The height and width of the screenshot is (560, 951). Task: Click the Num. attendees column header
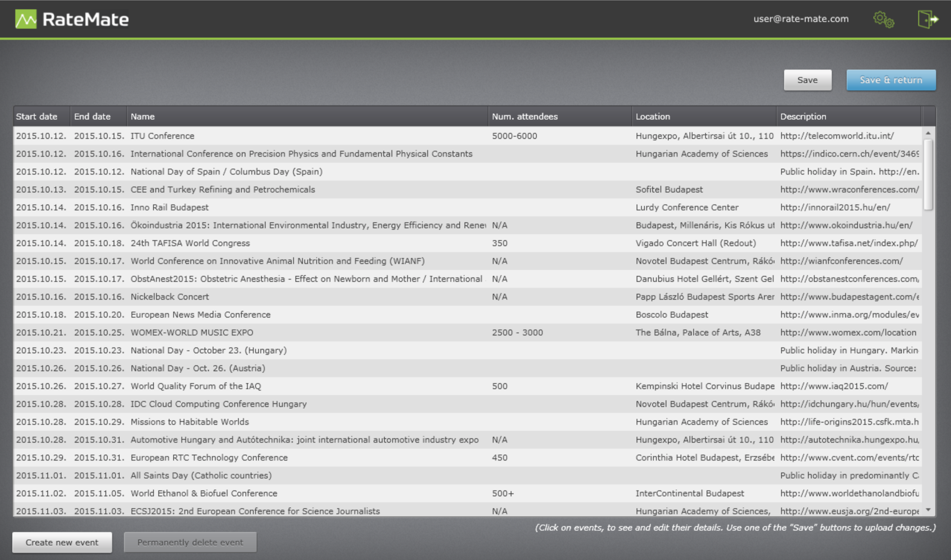(x=526, y=116)
